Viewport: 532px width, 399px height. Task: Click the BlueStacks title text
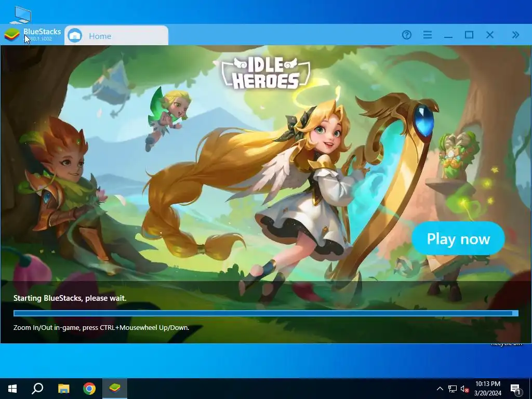(x=42, y=32)
